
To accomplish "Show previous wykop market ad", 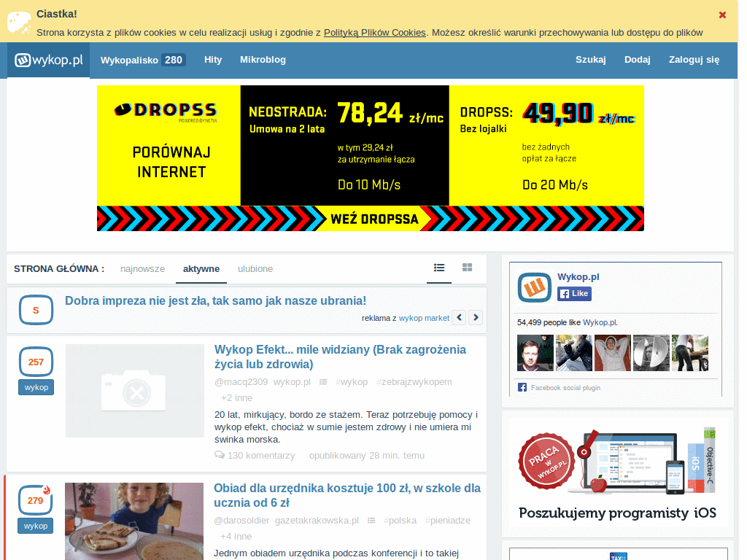I will point(460,317).
